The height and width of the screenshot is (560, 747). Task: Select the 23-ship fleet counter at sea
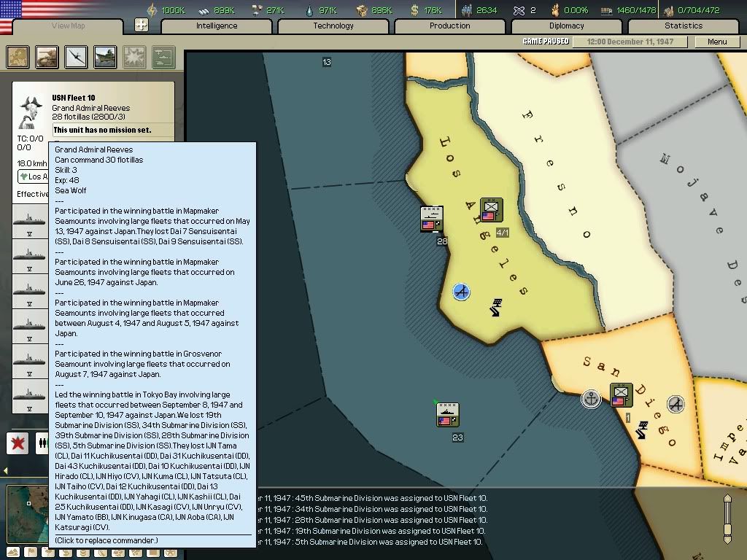(447, 414)
